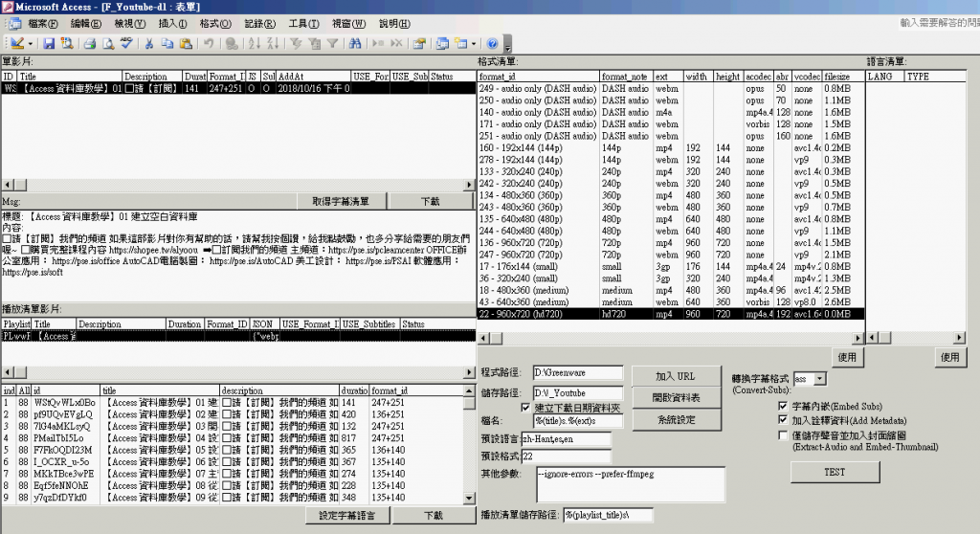Click 使用 button under the language list
This screenshot has height=534, width=980.
click(949, 357)
